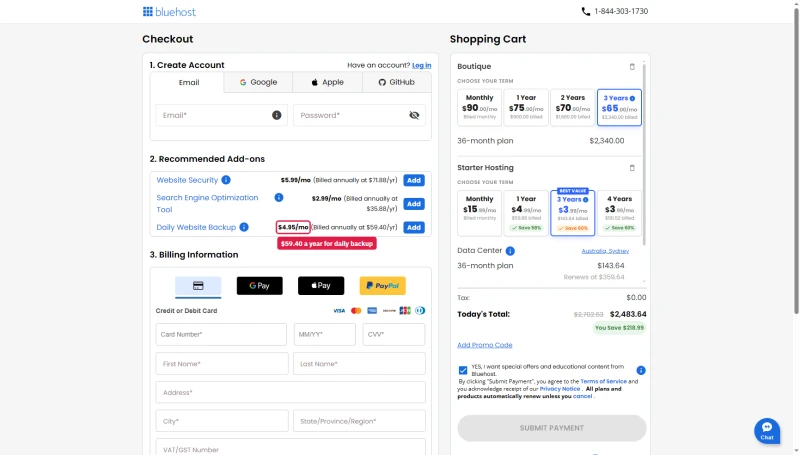Open Daily Website Backup info icon
Image resolution: width=800 pixels, height=455 pixels.
(x=244, y=227)
